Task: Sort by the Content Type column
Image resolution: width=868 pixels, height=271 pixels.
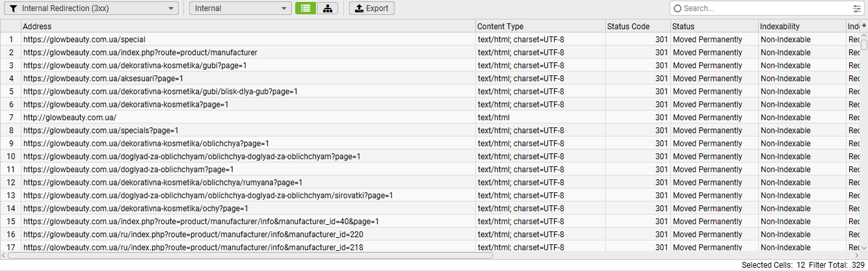Action: (540, 27)
